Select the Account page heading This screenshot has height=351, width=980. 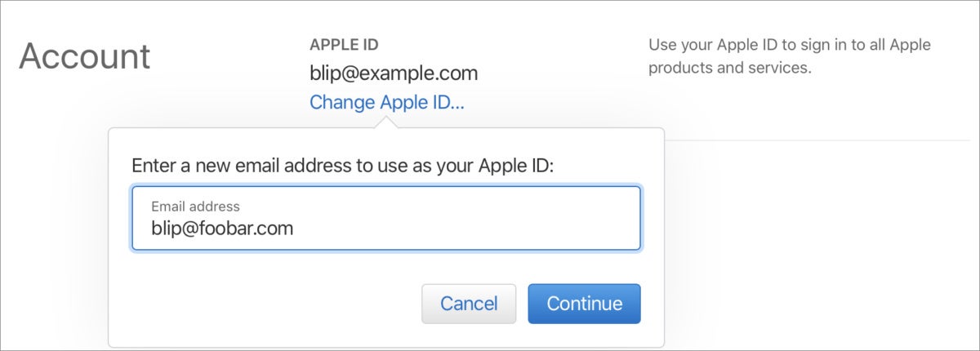[x=85, y=56]
